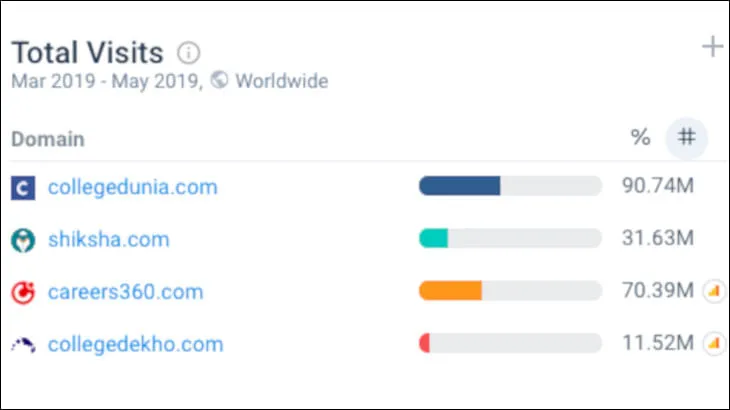This screenshot has height=410, width=730.
Task: Open collegedunia.com link
Action: point(132,187)
